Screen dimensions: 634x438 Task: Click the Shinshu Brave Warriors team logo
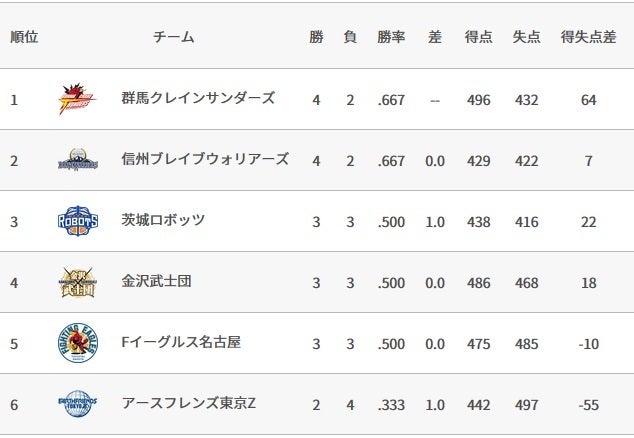click(77, 160)
